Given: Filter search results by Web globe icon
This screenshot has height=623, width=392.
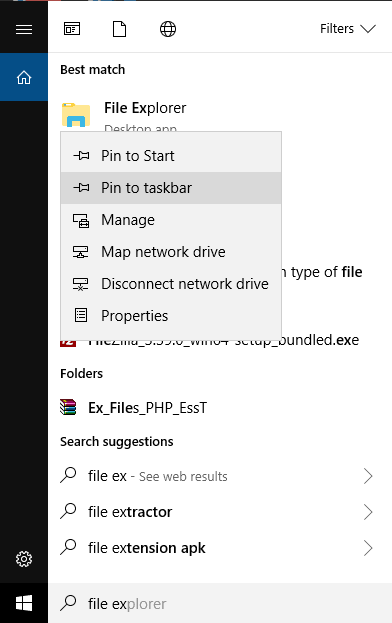Looking at the screenshot, I should (x=168, y=29).
